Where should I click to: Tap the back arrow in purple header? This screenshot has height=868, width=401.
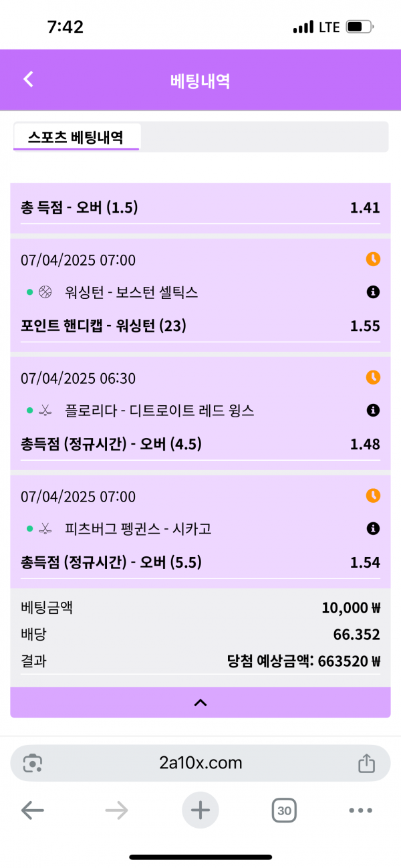pos(28,80)
